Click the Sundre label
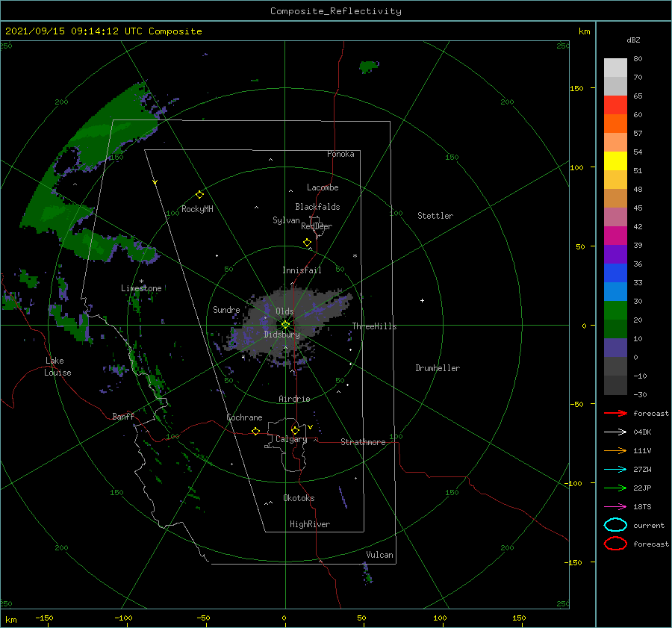The height and width of the screenshot is (628, 672). point(226,309)
